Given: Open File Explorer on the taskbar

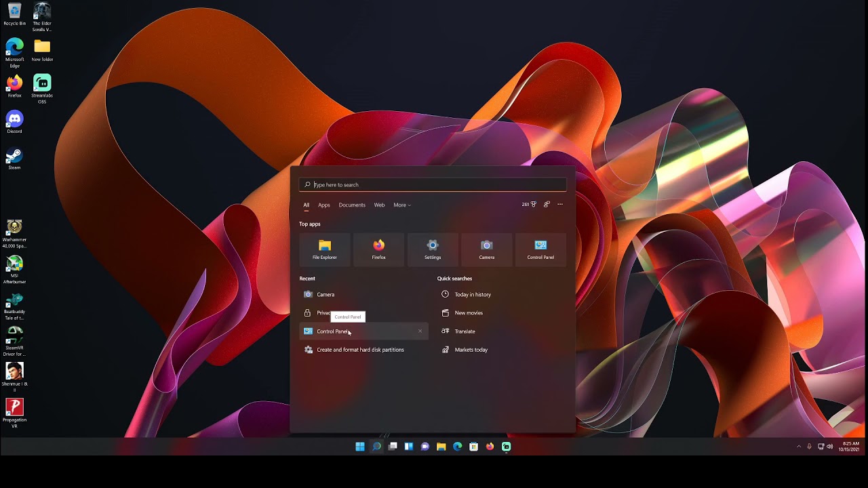Looking at the screenshot, I should pyautogui.click(x=441, y=447).
